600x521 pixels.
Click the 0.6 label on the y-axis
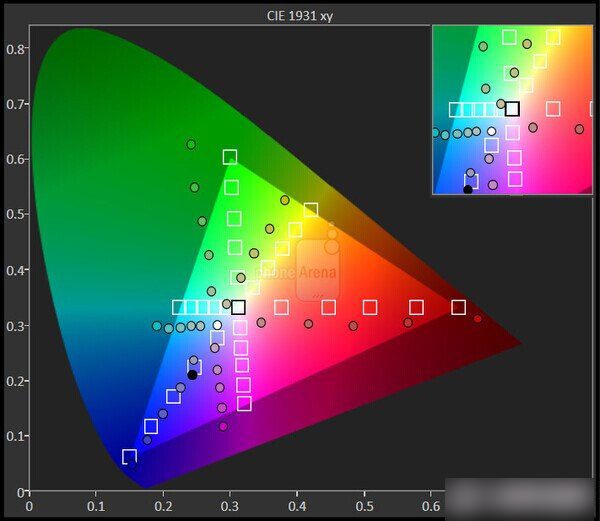coord(15,159)
